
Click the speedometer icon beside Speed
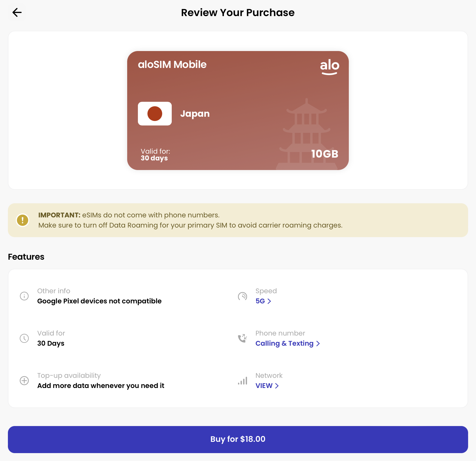243,296
